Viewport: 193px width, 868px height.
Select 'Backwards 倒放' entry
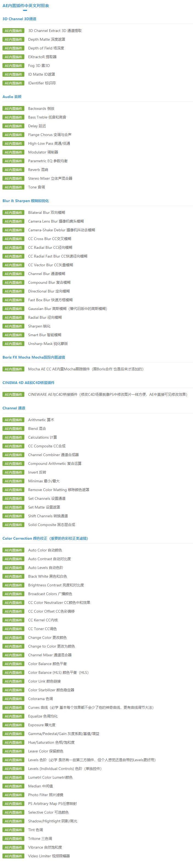pos(41,108)
